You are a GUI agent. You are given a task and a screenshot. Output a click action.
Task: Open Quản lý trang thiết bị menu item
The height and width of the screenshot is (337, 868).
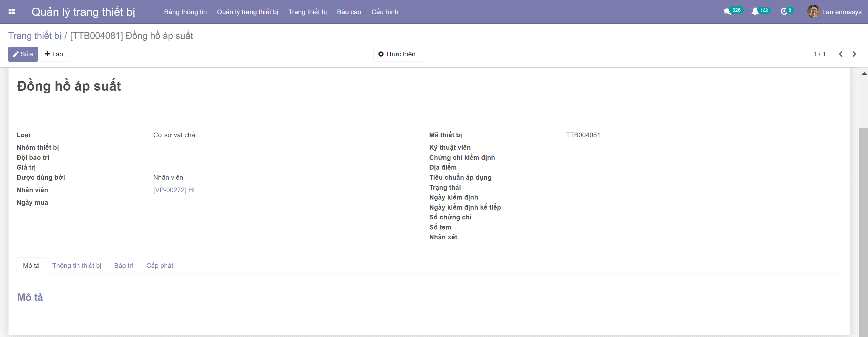click(x=247, y=12)
